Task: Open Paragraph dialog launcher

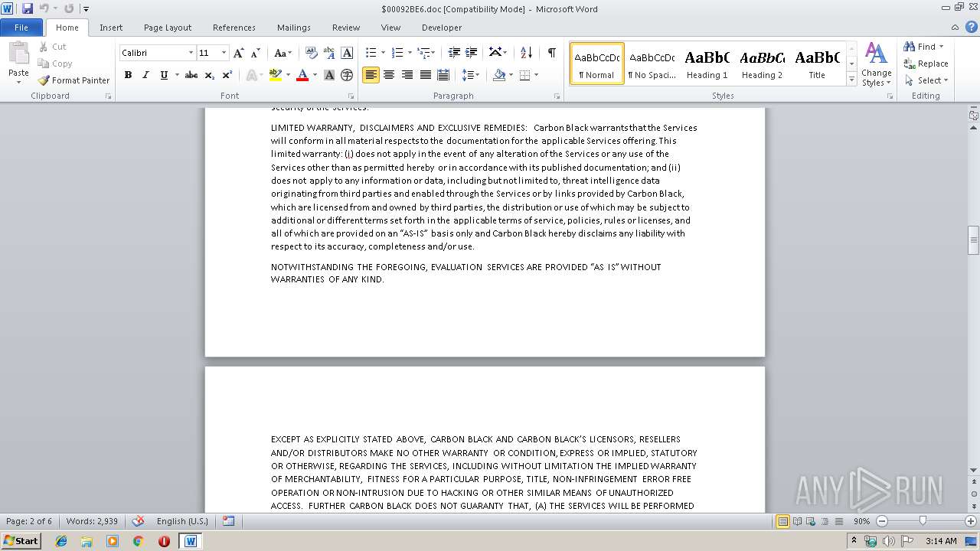Action: click(x=558, y=96)
